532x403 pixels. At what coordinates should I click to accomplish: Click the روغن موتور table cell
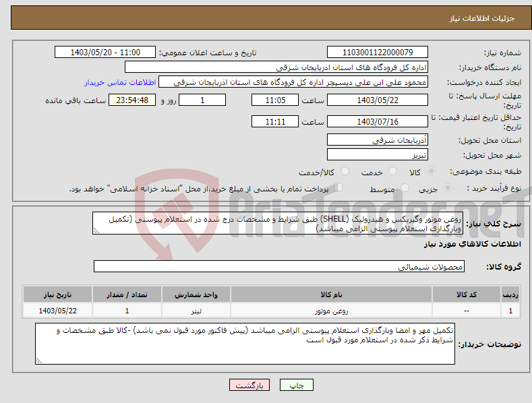click(x=331, y=311)
